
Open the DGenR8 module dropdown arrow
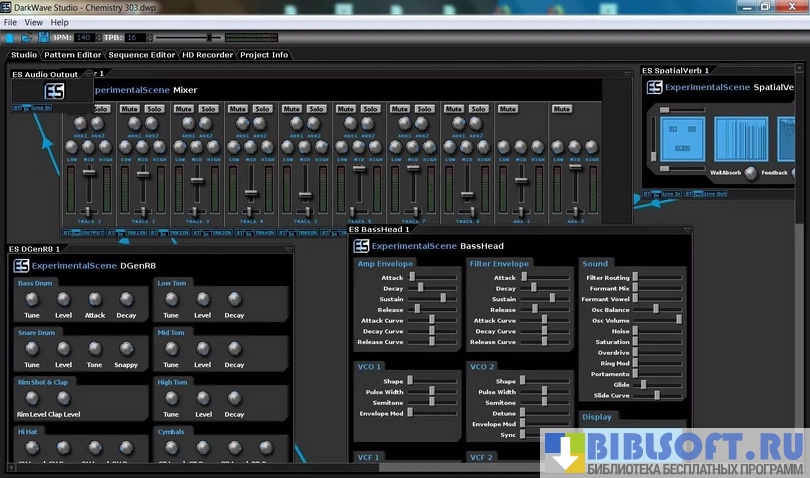click(288, 249)
